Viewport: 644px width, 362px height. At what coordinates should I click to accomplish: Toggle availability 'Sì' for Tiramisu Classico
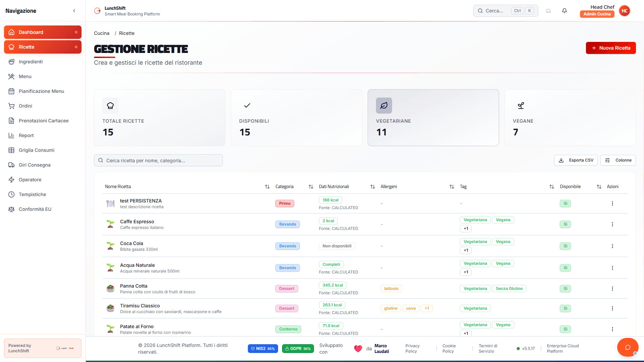[565, 308]
